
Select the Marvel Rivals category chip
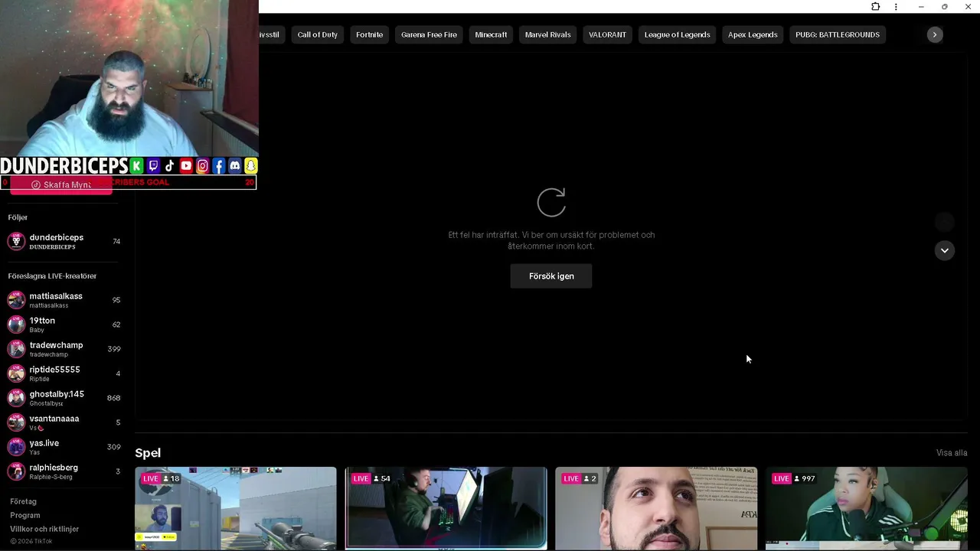tap(548, 34)
